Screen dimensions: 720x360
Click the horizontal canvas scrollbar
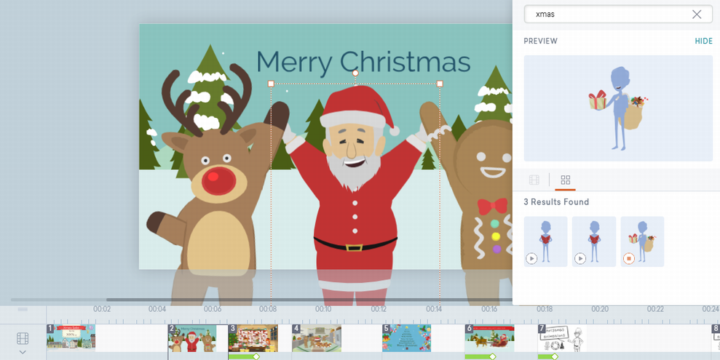coord(309,300)
